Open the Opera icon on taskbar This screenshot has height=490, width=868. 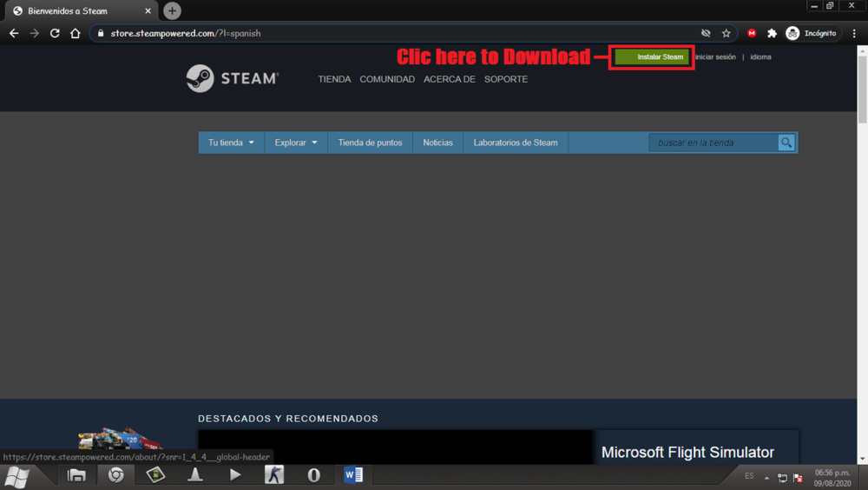click(313, 475)
